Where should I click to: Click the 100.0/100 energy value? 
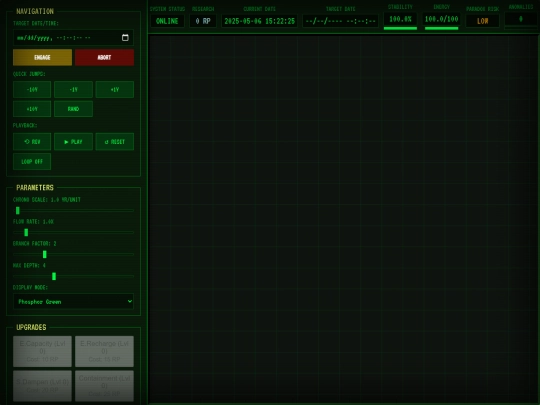(442, 19)
